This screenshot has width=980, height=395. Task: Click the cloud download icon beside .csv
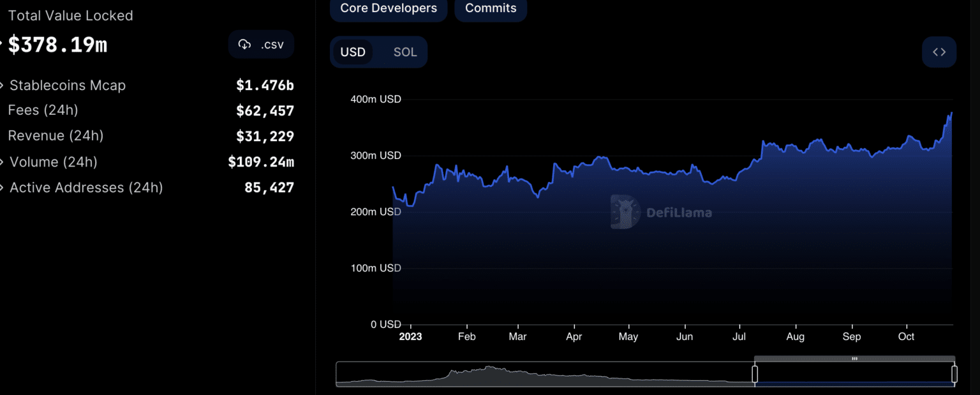(244, 45)
